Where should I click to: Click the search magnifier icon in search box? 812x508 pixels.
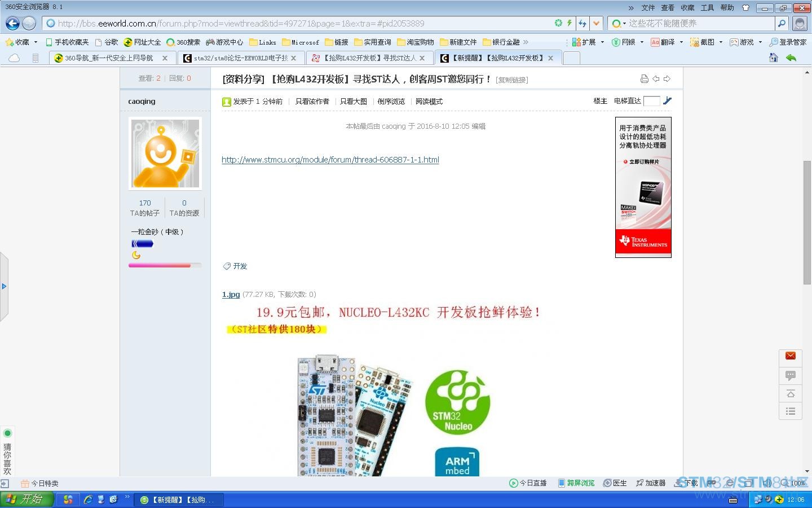pos(782,23)
